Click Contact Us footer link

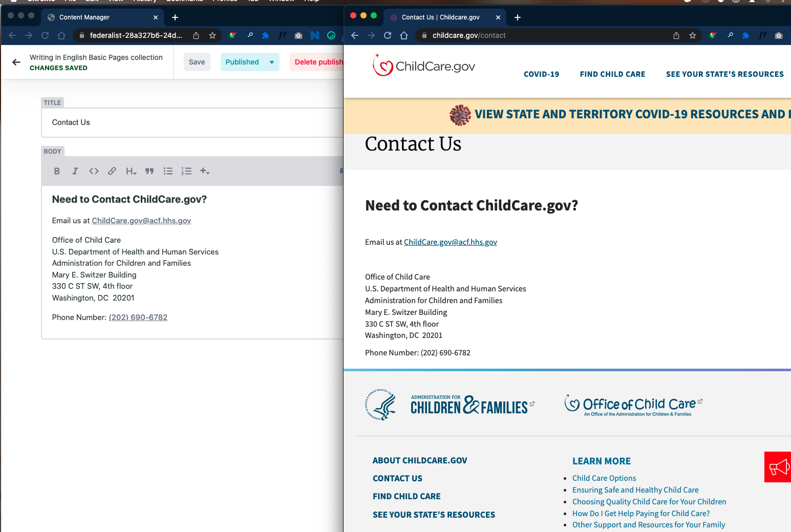click(x=397, y=478)
